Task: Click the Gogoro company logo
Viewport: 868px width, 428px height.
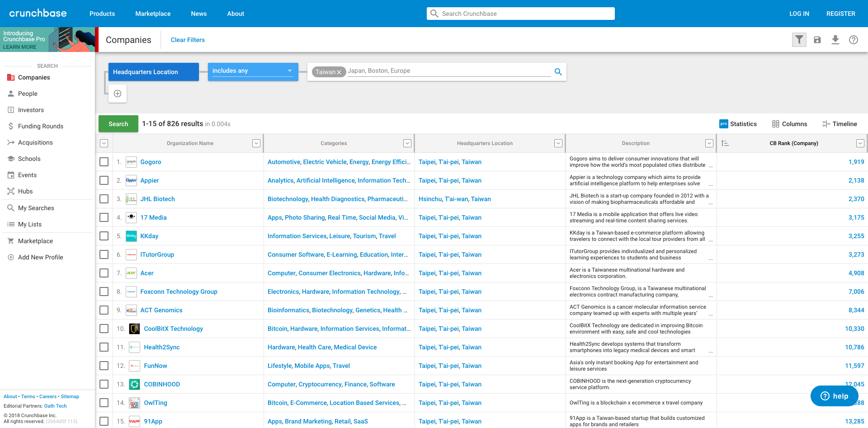Action: click(x=132, y=162)
